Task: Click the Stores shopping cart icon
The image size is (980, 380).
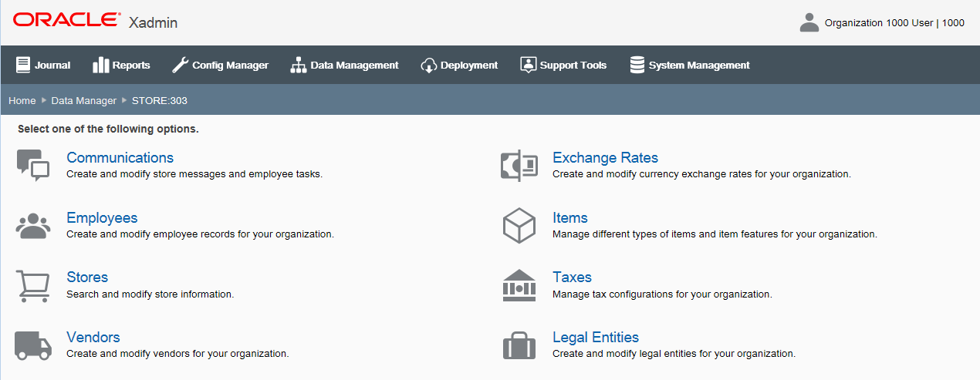Action: [33, 286]
